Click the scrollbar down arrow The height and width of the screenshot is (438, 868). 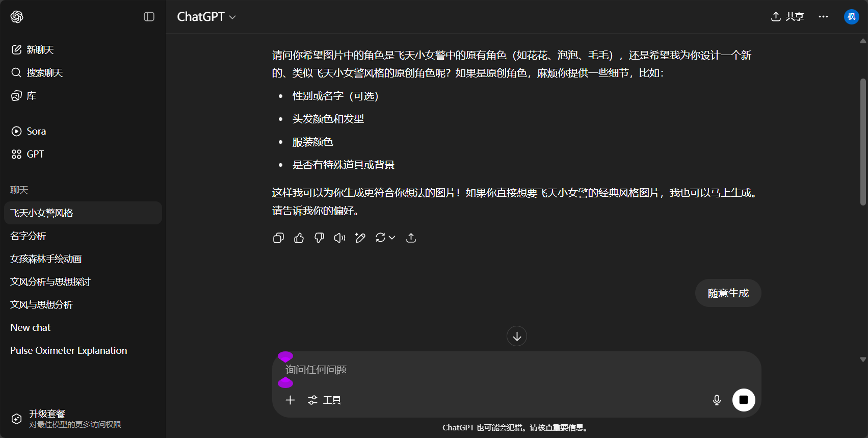(863, 359)
